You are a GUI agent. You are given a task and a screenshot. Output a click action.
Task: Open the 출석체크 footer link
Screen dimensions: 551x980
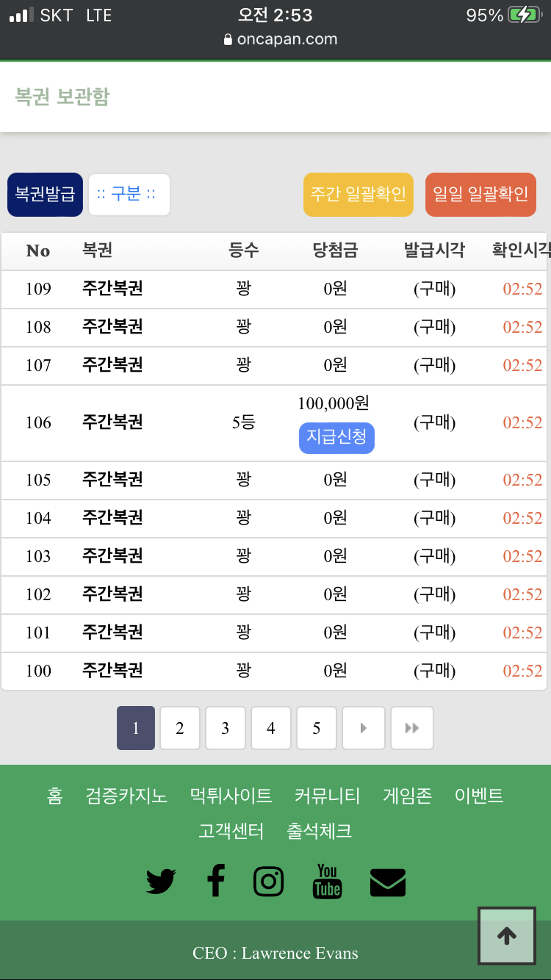(320, 831)
